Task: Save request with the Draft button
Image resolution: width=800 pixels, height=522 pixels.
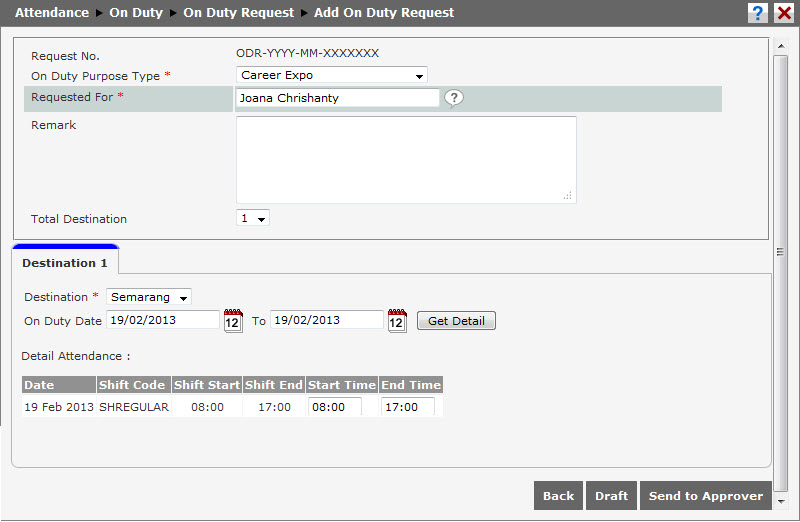Action: (x=611, y=496)
